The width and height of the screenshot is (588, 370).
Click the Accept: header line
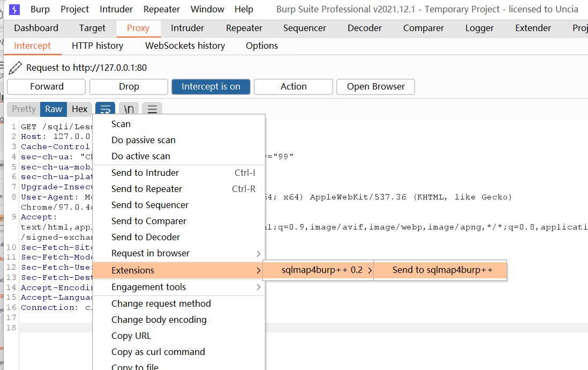39,217
